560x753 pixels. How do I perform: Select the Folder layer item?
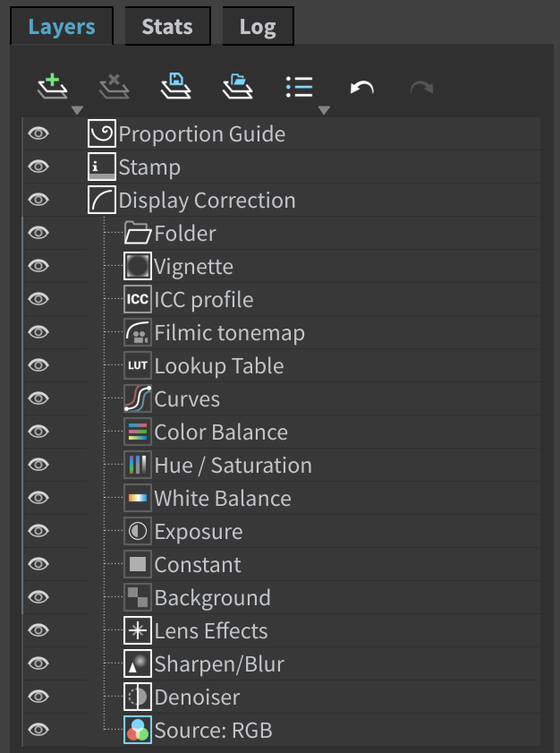tap(281, 233)
